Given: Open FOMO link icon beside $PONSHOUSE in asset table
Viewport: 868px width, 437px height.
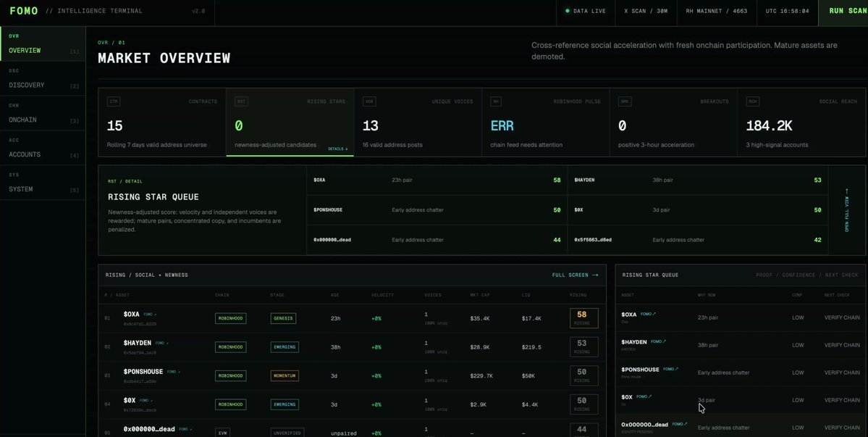Looking at the screenshot, I should point(174,372).
